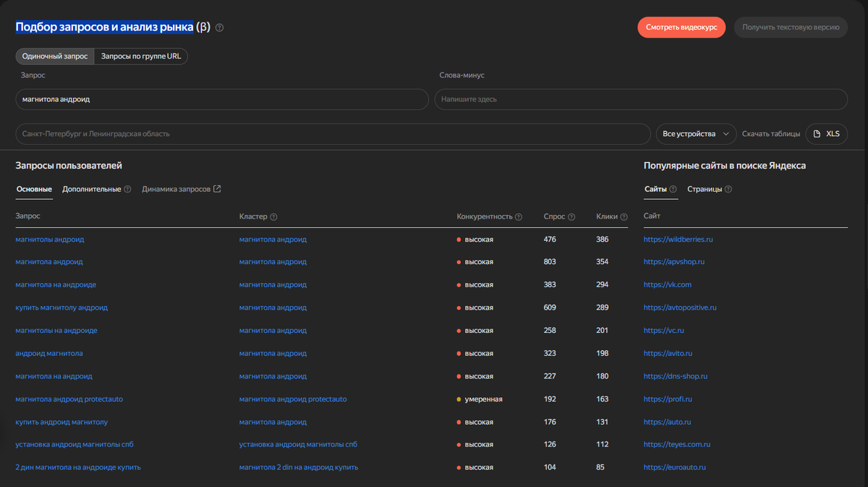Show help tooltip for Клики column
Screen dimensions: 868x487
point(624,216)
